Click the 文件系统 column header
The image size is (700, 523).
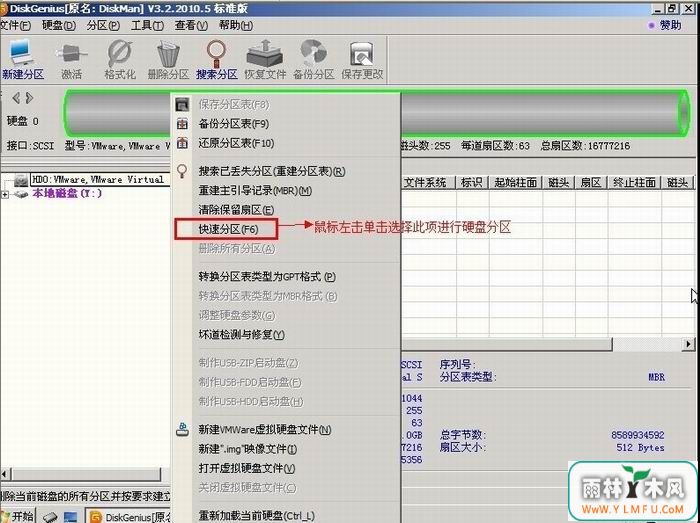click(425, 183)
